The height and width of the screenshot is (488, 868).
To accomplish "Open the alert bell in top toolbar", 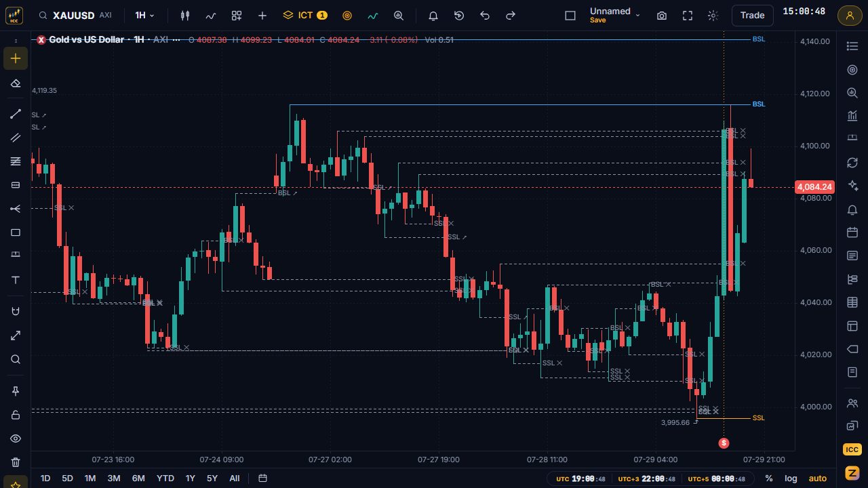I will tap(433, 16).
